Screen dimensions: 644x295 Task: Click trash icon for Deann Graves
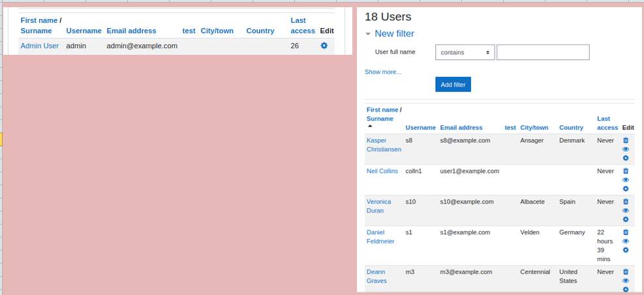click(x=626, y=272)
